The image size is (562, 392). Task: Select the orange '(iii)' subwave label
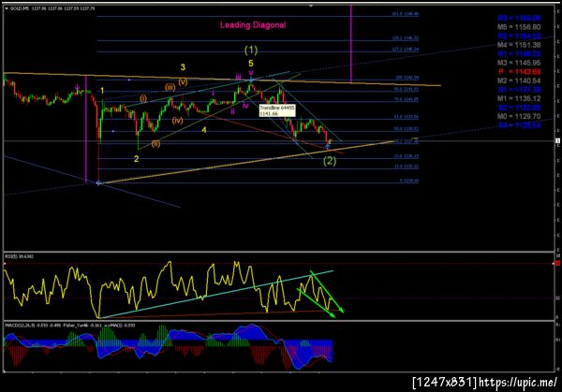pos(170,87)
